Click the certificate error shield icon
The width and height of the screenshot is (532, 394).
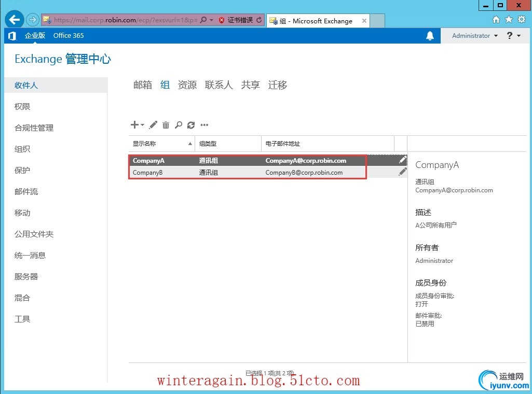pyautogui.click(x=222, y=20)
